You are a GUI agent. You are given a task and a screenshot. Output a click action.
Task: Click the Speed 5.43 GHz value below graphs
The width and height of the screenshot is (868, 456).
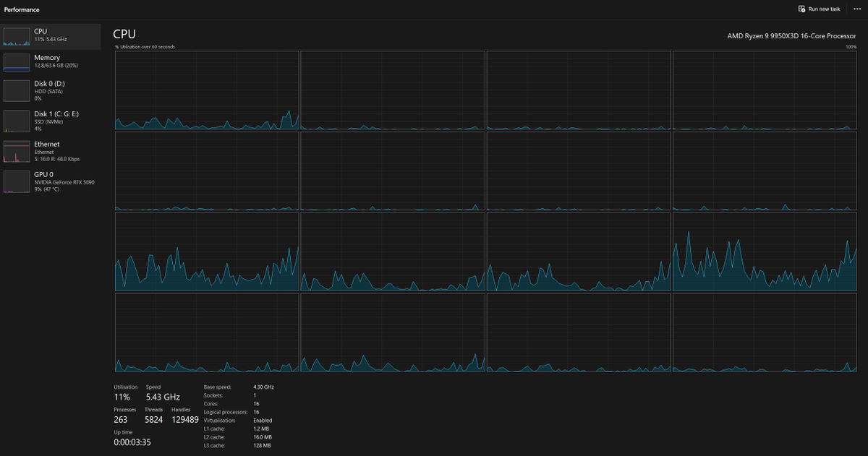coord(163,397)
